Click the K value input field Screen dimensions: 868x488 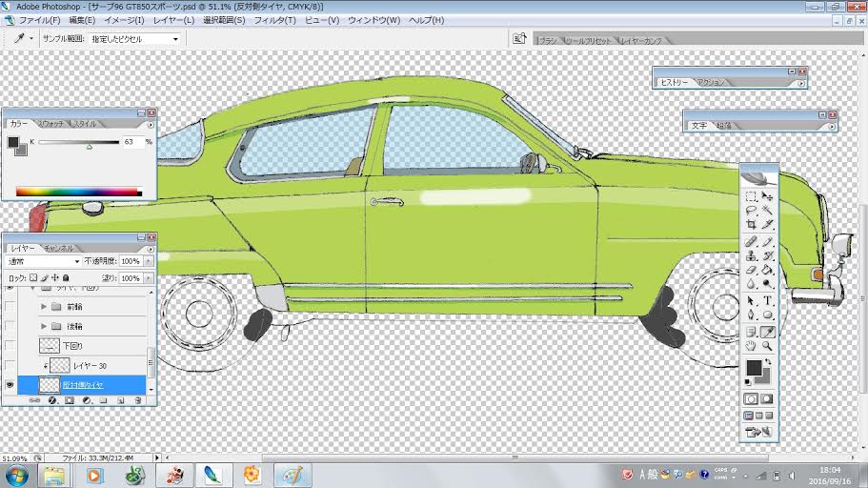pyautogui.click(x=131, y=142)
